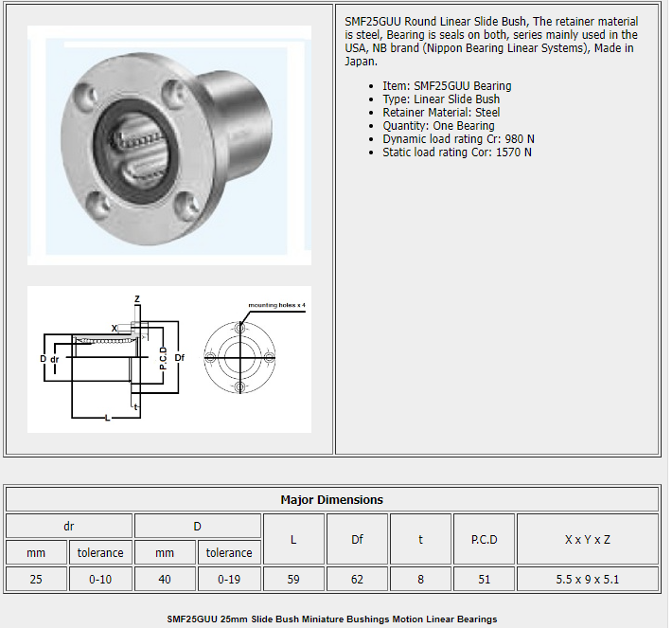Click the 't' column header
672x628 pixels.
coord(420,540)
